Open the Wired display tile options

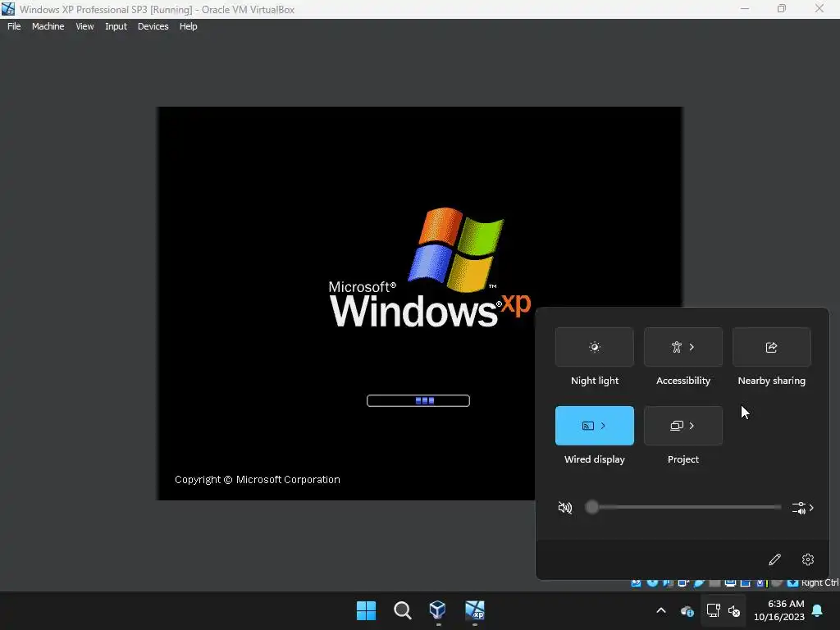(594, 426)
